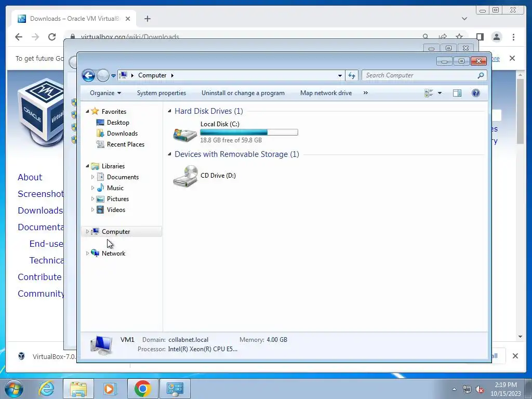Expand the Computer tree node
The height and width of the screenshot is (399, 532).
click(x=87, y=231)
